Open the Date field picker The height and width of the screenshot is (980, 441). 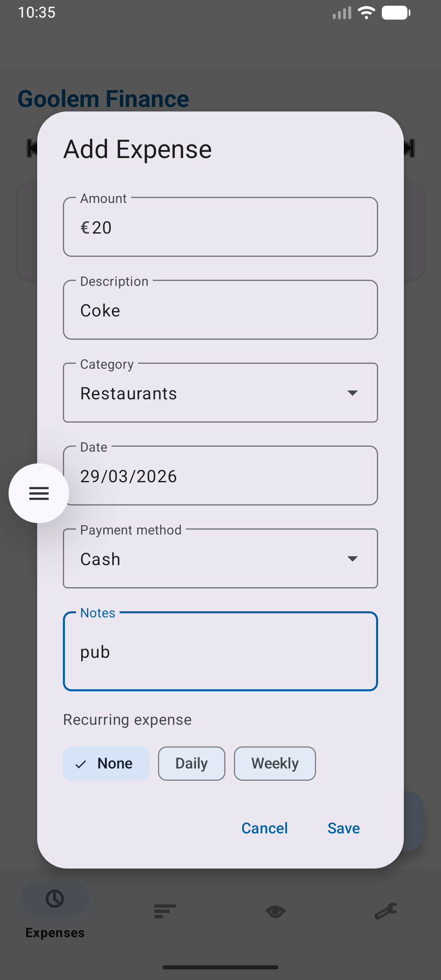pyautogui.click(x=220, y=476)
